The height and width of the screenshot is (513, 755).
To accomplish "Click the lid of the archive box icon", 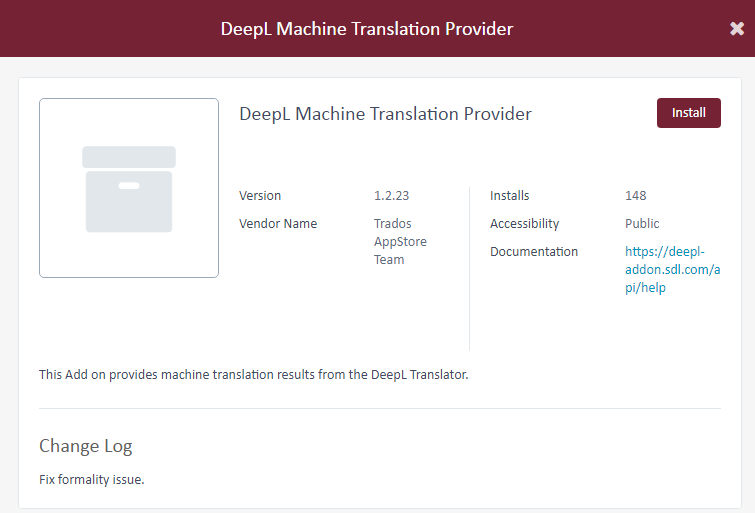I will tap(129, 157).
